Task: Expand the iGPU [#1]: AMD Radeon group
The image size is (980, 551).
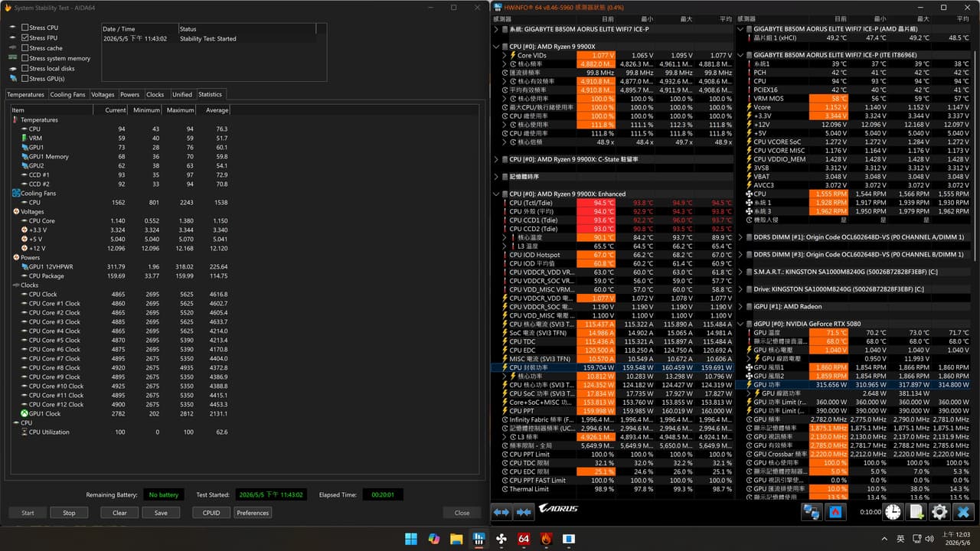Action: [740, 306]
